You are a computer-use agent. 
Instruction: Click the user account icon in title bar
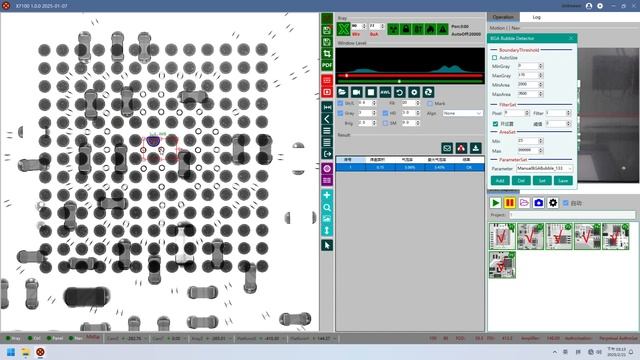589,6
